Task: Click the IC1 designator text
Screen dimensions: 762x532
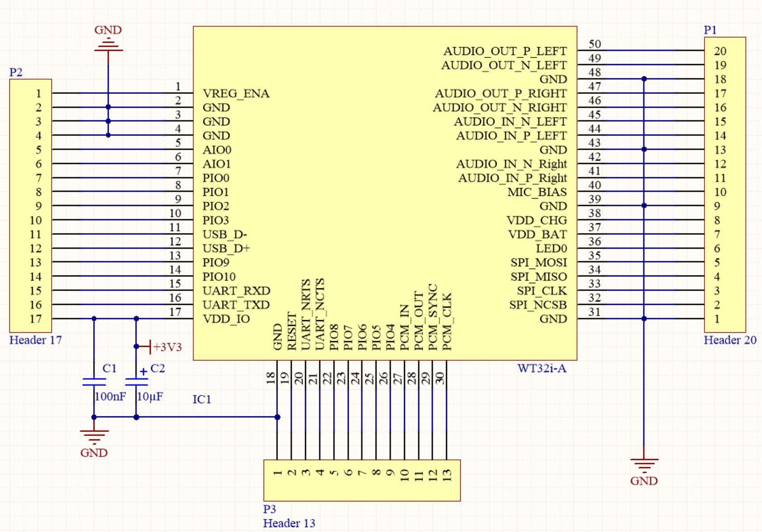Action: (202, 399)
